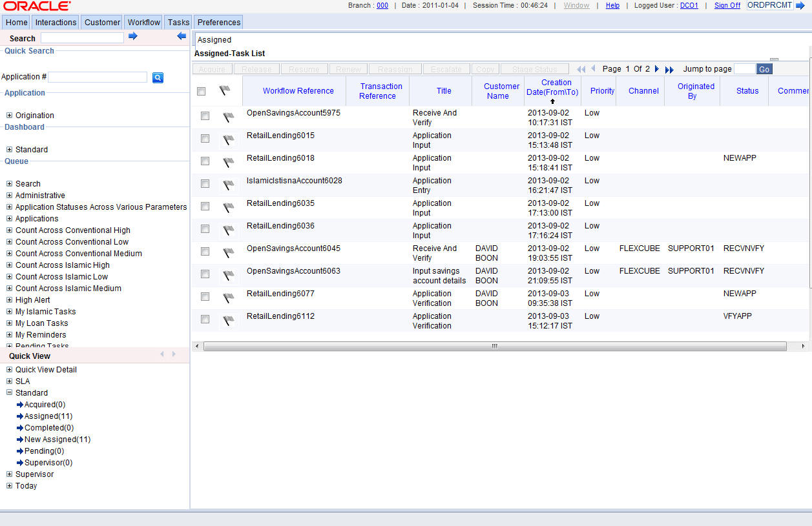Click the Jump to page input field

click(x=744, y=68)
